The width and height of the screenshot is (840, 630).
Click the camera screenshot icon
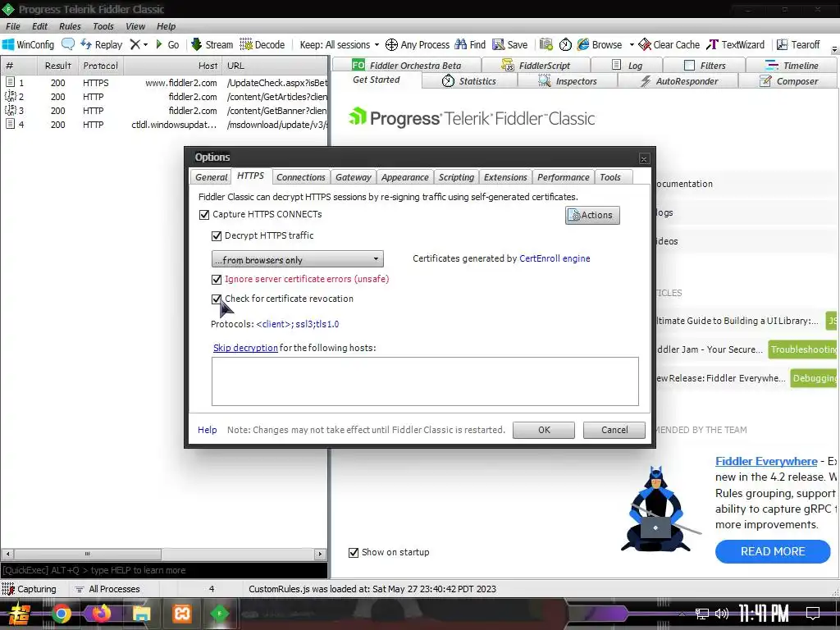click(x=546, y=44)
